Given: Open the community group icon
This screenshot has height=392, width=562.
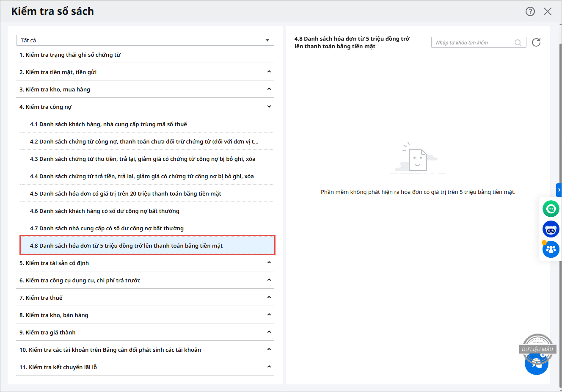Looking at the screenshot, I should (x=551, y=249).
